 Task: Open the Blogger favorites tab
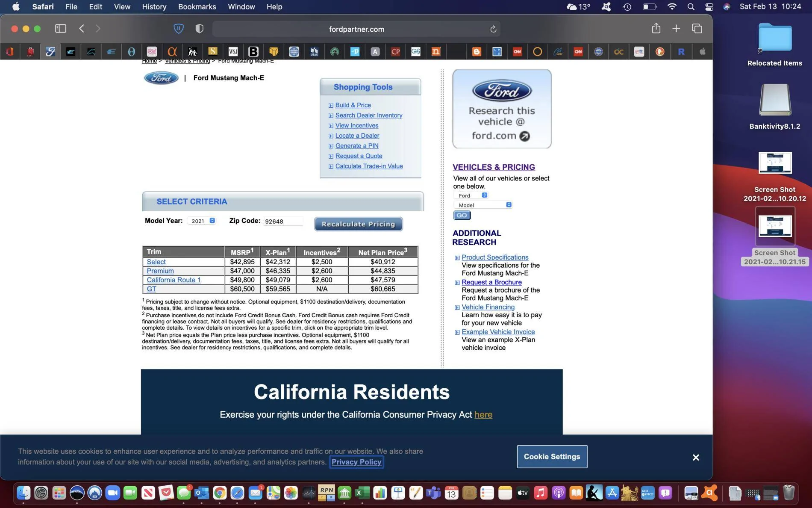(x=477, y=52)
